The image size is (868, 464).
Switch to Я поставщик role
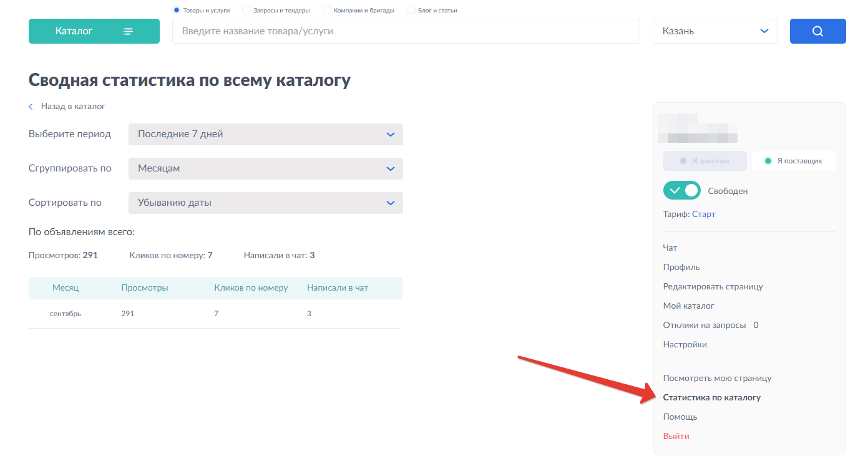793,161
